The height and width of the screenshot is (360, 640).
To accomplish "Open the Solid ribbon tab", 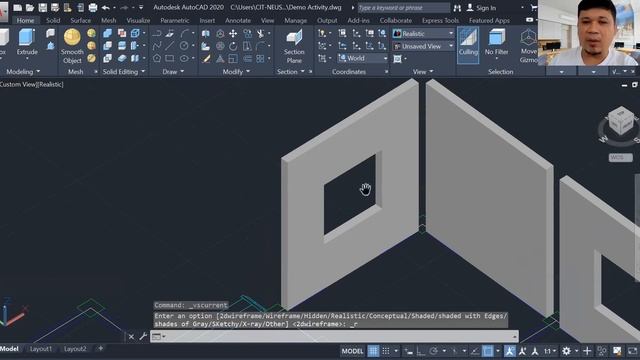I will coord(53,20).
